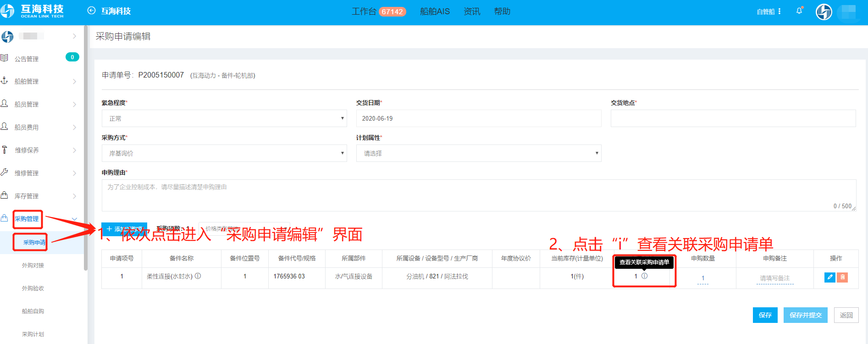
Task: Select 船舶自购 in the sidebar
Action: click(33, 311)
